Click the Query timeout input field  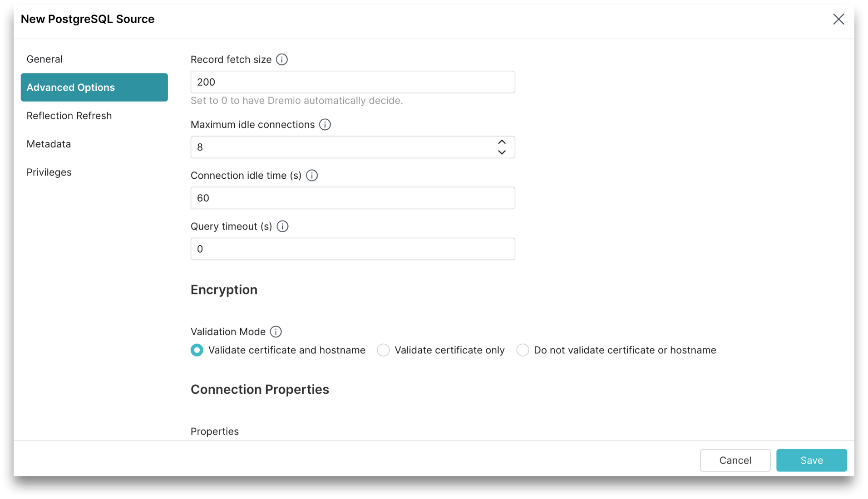click(x=352, y=249)
